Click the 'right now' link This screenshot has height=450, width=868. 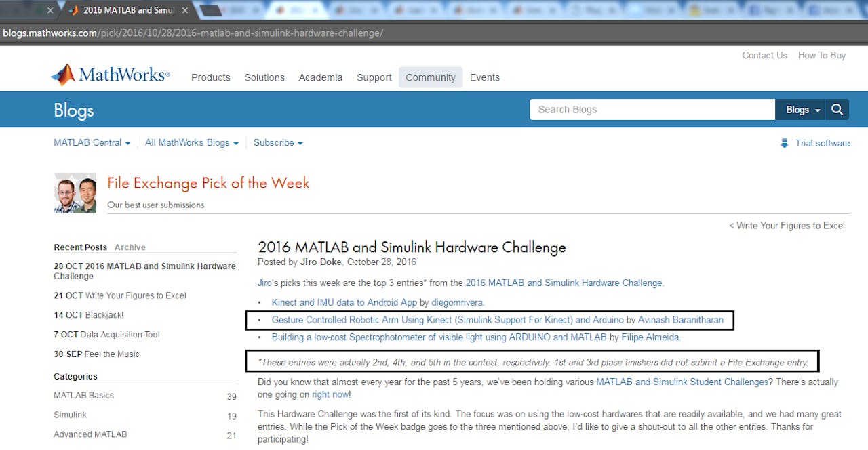(x=330, y=394)
